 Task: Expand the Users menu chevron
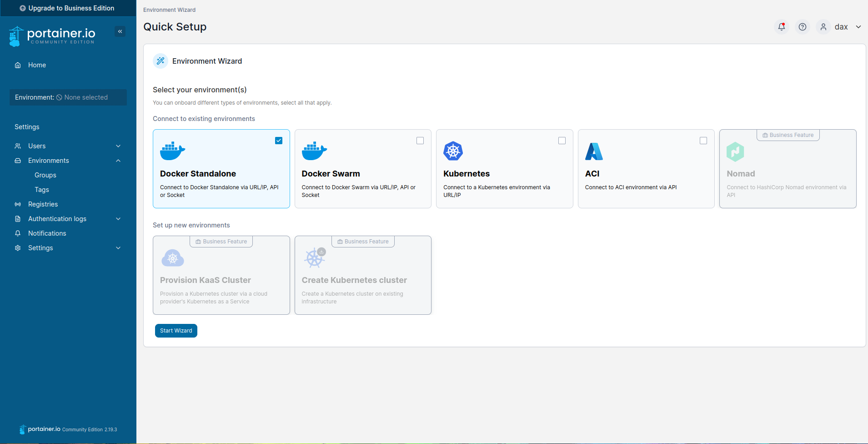(118, 146)
